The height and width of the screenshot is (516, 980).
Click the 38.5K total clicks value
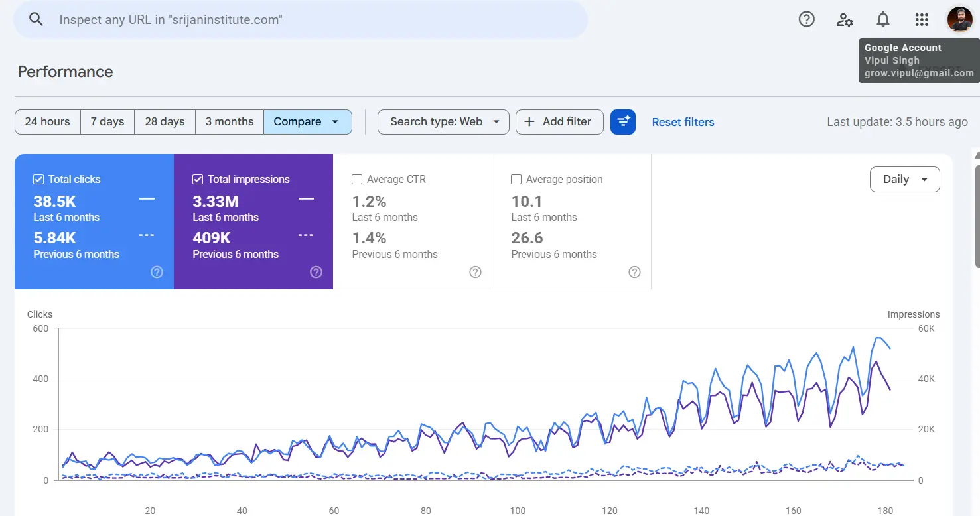[56, 201]
